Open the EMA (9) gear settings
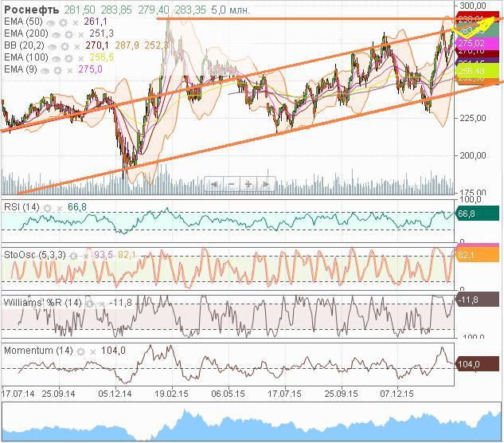The image size is (504, 443). (57, 70)
